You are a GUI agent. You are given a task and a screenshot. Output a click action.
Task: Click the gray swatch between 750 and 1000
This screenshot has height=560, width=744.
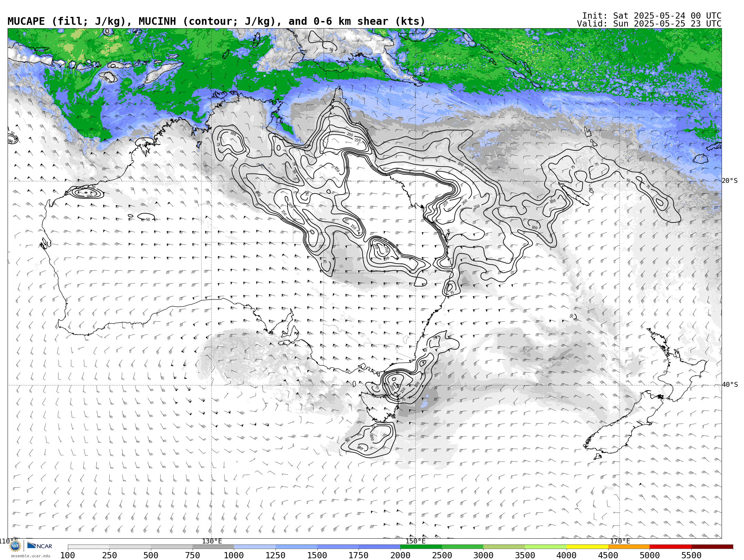[x=213, y=547]
